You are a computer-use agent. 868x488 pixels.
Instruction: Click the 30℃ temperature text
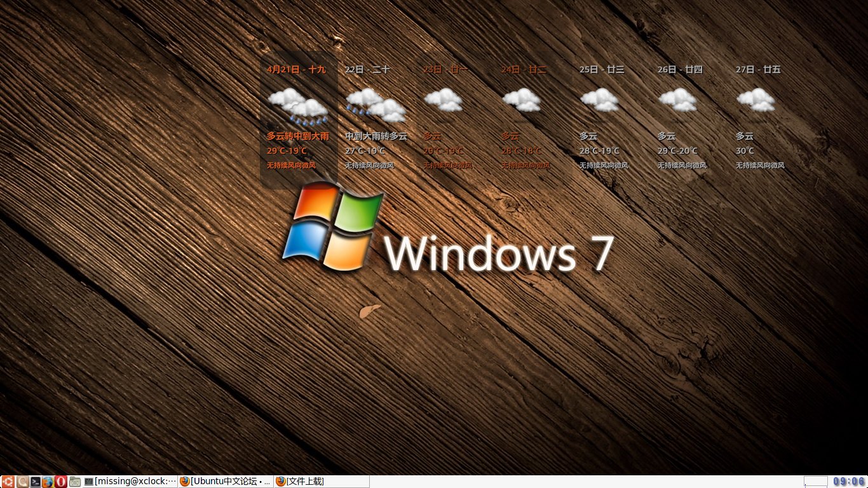(745, 151)
